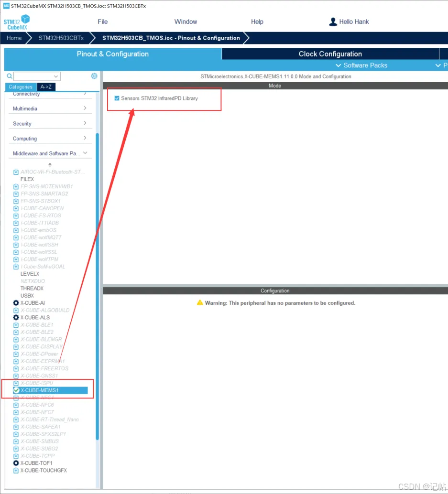Open the File menu
This screenshot has height=494, width=448.
102,22
